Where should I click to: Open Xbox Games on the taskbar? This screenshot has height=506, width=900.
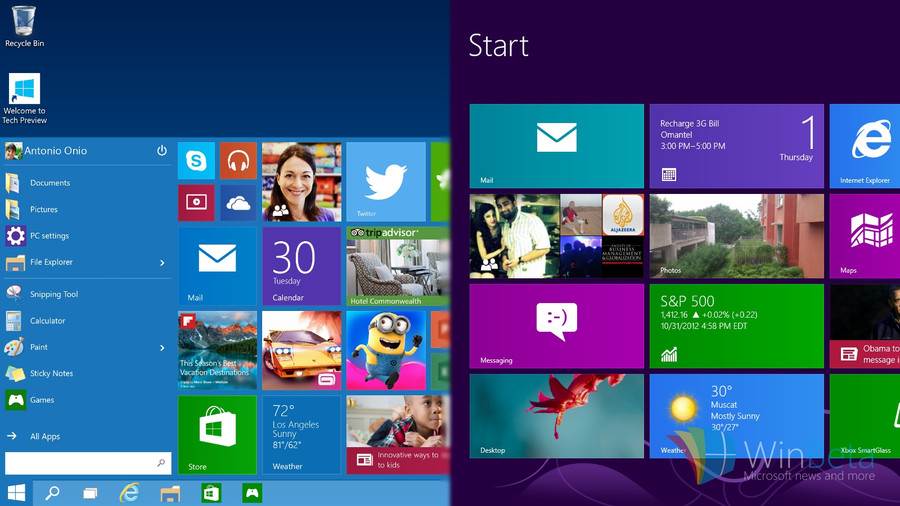pos(252,493)
